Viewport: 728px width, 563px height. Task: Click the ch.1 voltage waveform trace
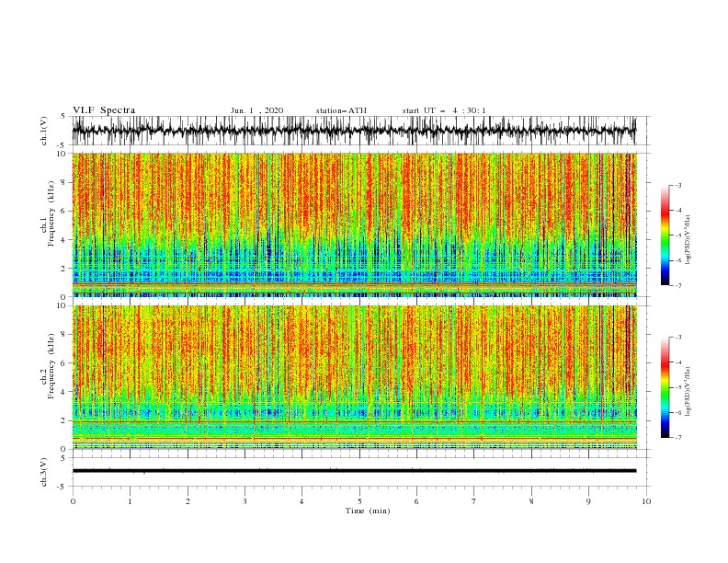pyautogui.click(x=354, y=131)
